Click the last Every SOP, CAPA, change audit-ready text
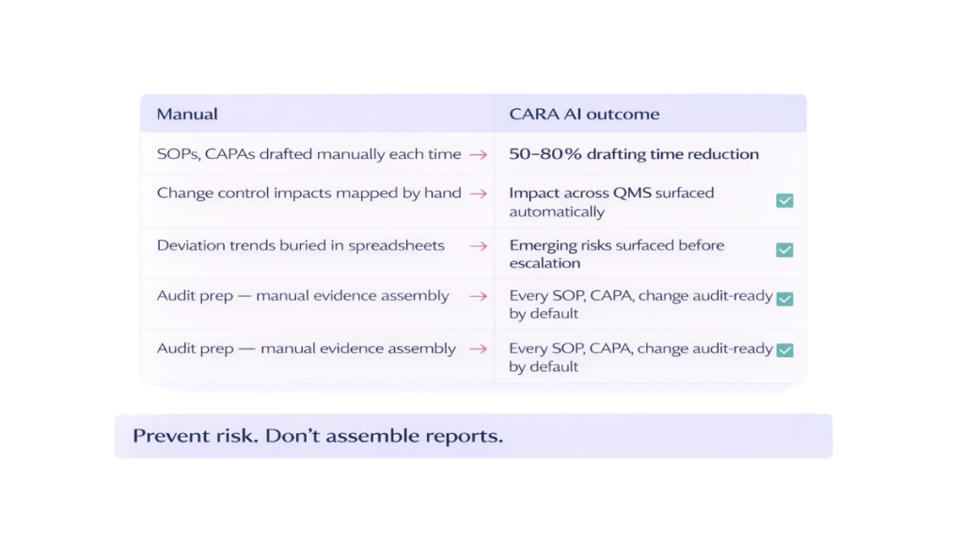963x560 pixels. [x=640, y=357]
